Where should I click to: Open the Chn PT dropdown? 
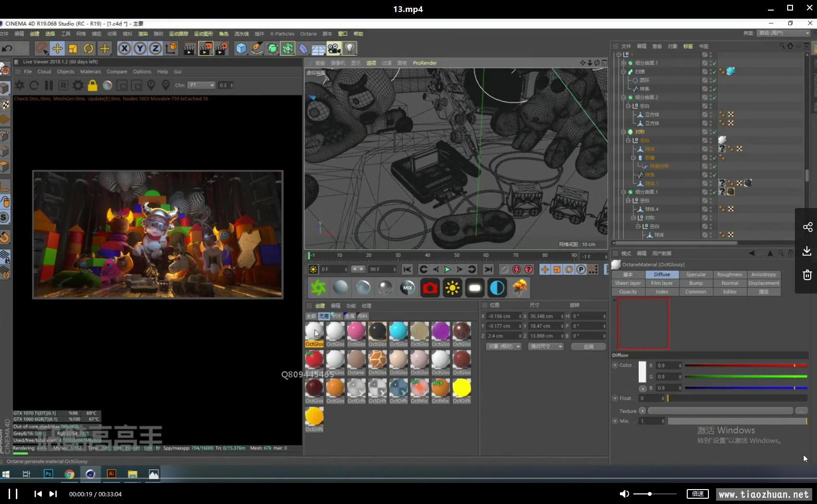pos(201,85)
